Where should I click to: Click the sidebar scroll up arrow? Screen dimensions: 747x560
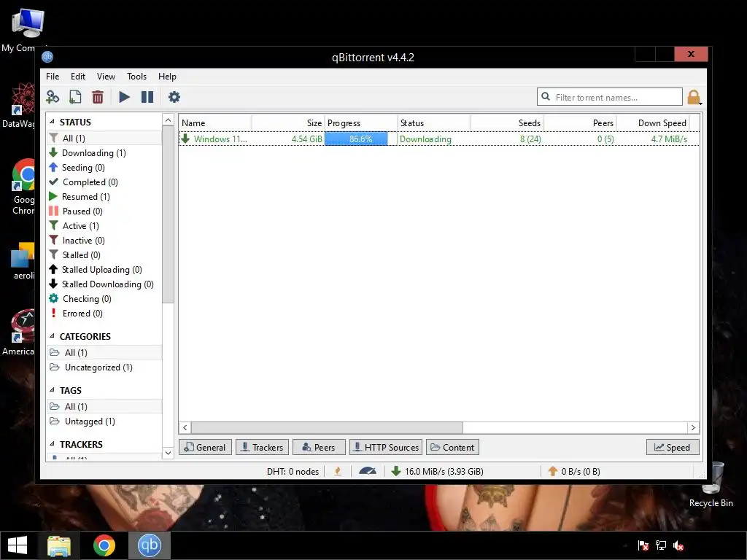168,120
